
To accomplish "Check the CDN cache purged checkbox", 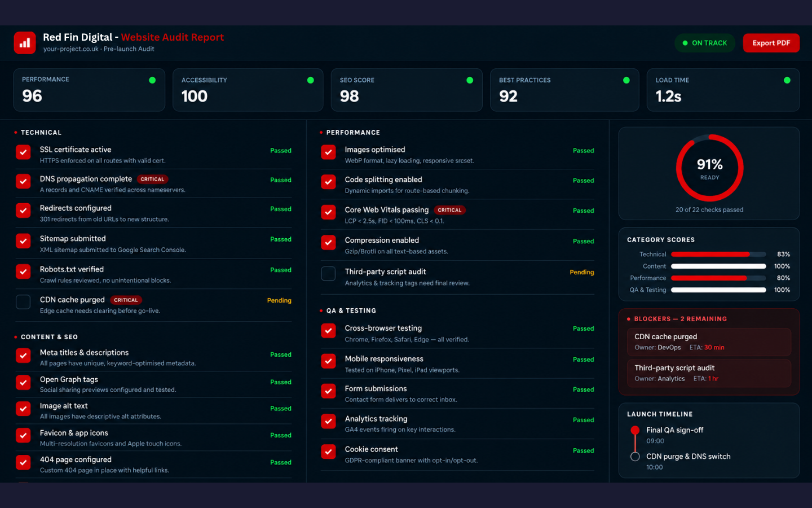I will 23,302.
